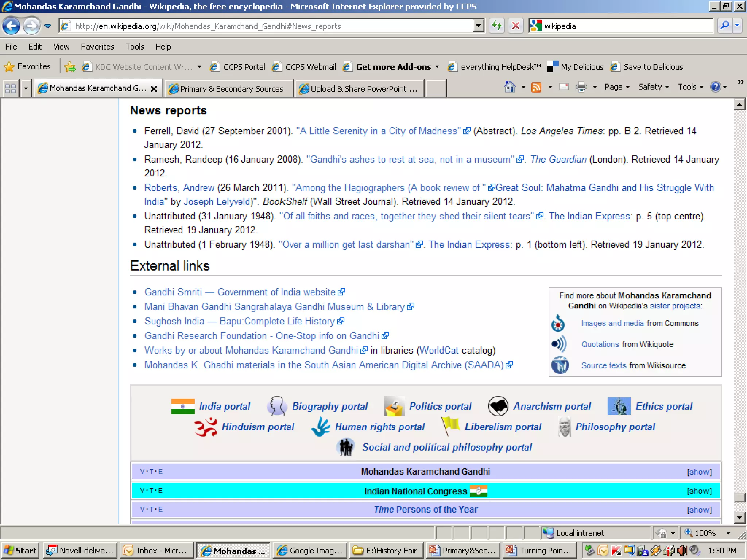This screenshot has width=747, height=560.
Task: Click the browser Back arrow button
Action: coord(11,26)
